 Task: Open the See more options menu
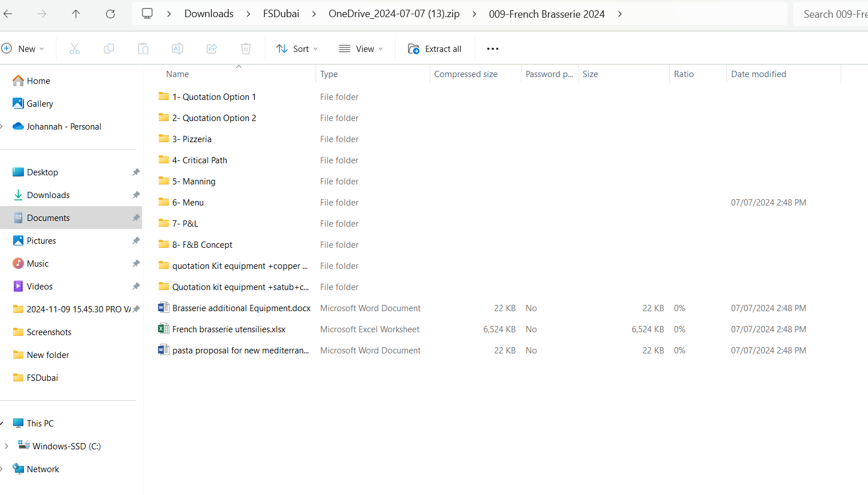pos(492,49)
